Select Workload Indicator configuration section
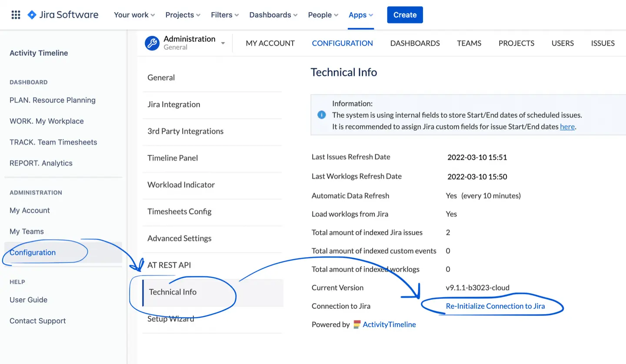This screenshot has height=364, width=626. [181, 185]
